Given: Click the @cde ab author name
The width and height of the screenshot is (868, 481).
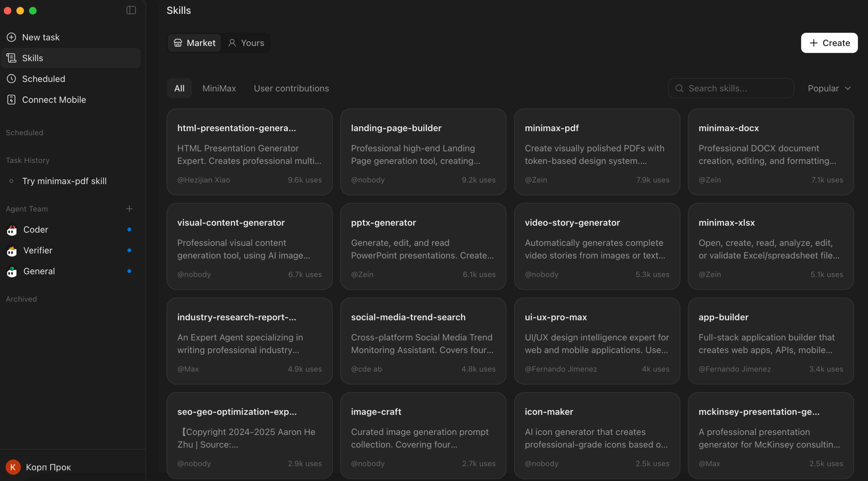Looking at the screenshot, I should pyautogui.click(x=367, y=369).
